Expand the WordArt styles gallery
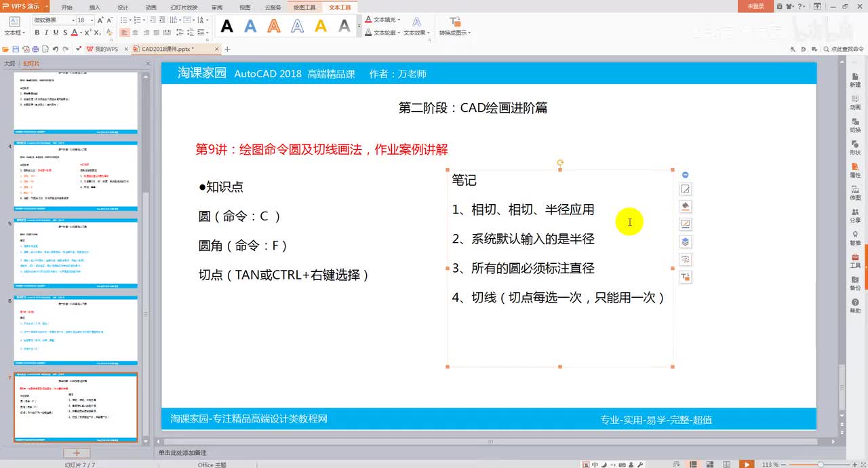Image resolution: width=868 pixels, height=468 pixels. coord(359,26)
